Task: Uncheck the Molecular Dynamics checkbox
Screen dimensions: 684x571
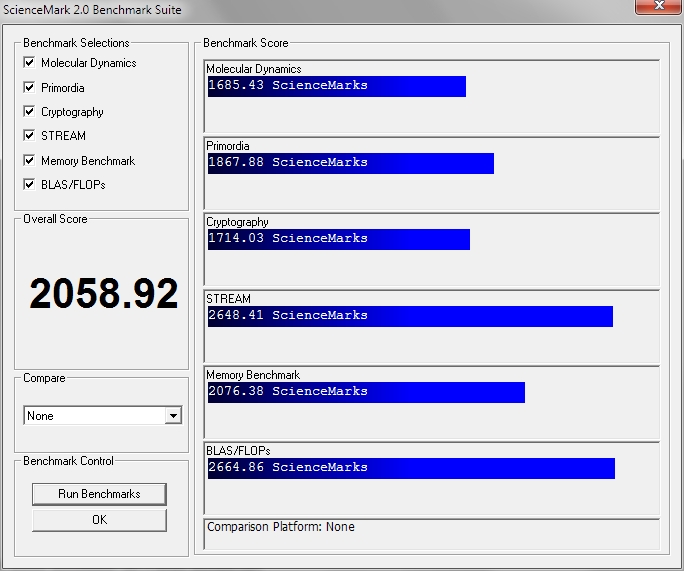Action: pyautogui.click(x=29, y=62)
